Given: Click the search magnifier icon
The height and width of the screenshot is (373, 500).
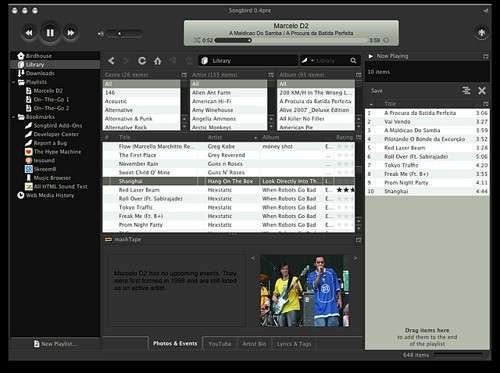Looking at the screenshot, I should click(353, 61).
